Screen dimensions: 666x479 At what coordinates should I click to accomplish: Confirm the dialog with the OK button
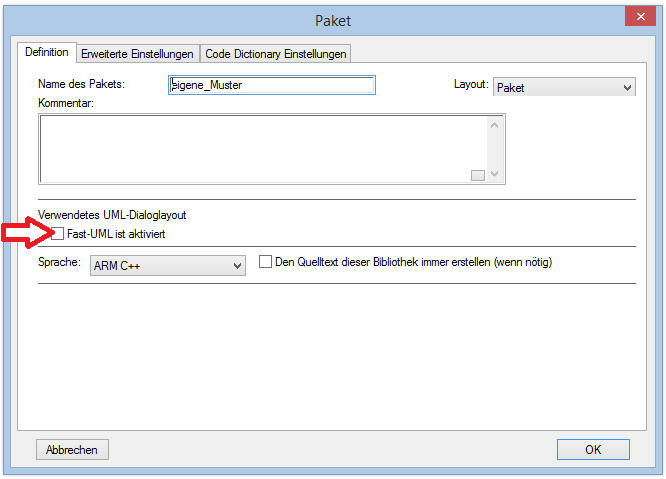[x=593, y=449]
